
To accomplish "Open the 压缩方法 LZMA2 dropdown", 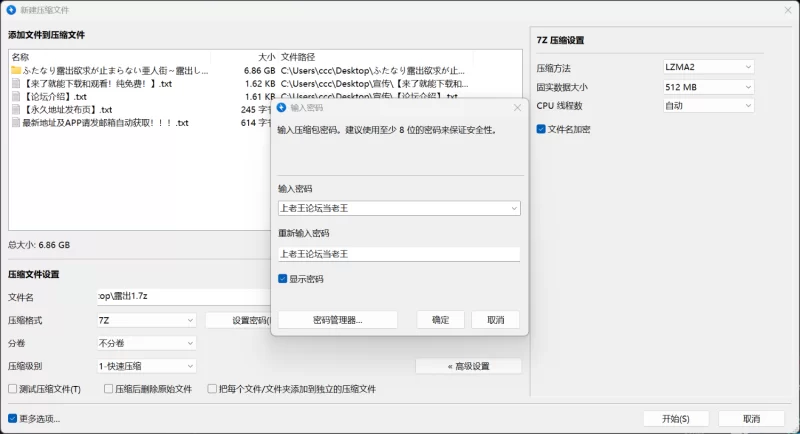I will tap(708, 67).
